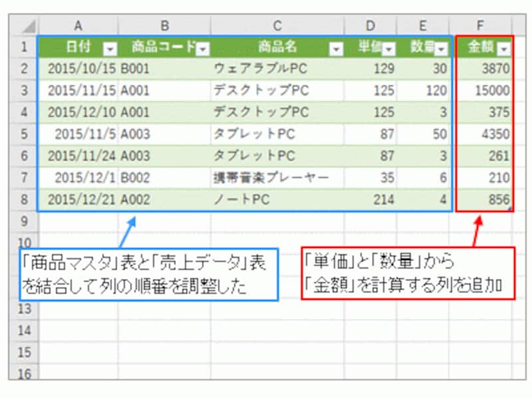
Task: Select row 6 header
Action: 24,156
